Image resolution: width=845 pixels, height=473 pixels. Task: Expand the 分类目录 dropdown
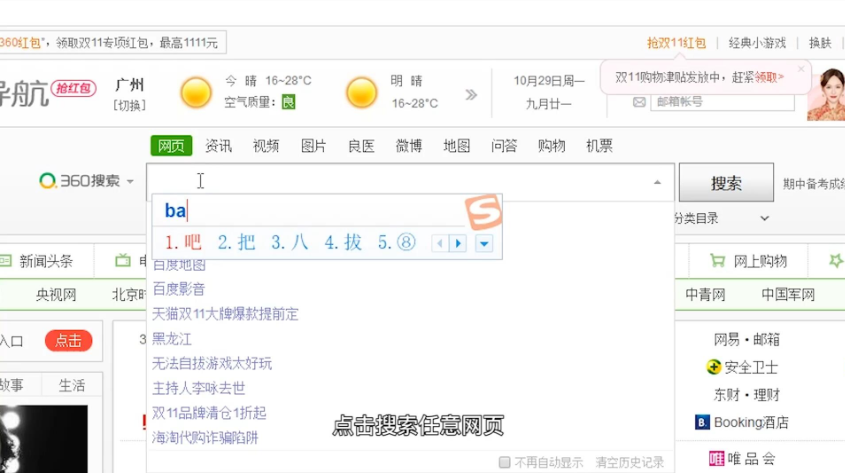(x=764, y=218)
